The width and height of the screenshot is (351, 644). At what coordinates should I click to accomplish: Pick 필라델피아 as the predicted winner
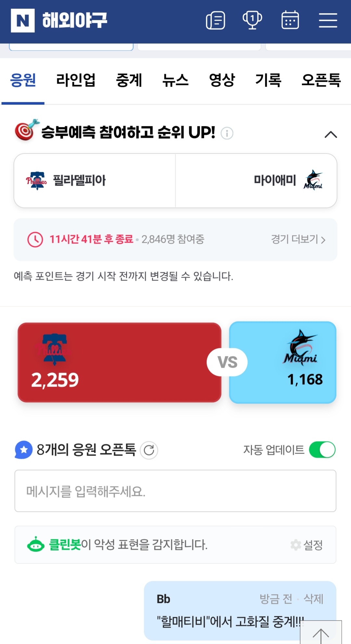click(95, 181)
